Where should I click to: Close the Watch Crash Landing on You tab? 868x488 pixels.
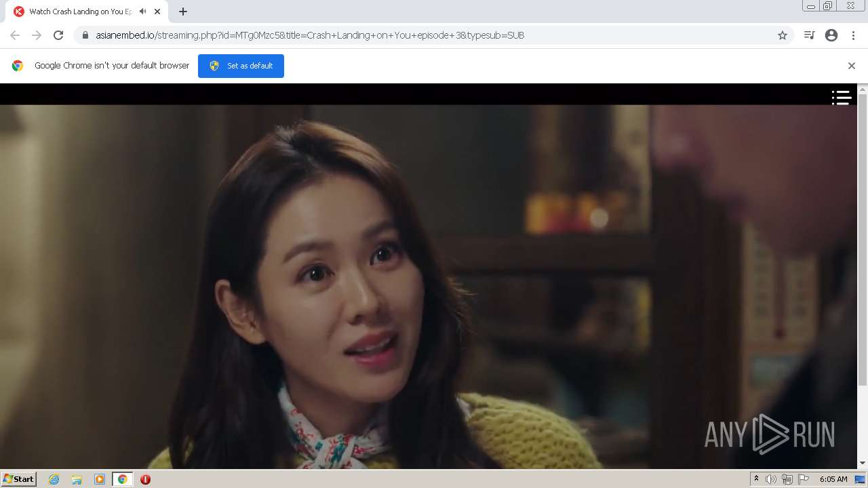point(157,12)
